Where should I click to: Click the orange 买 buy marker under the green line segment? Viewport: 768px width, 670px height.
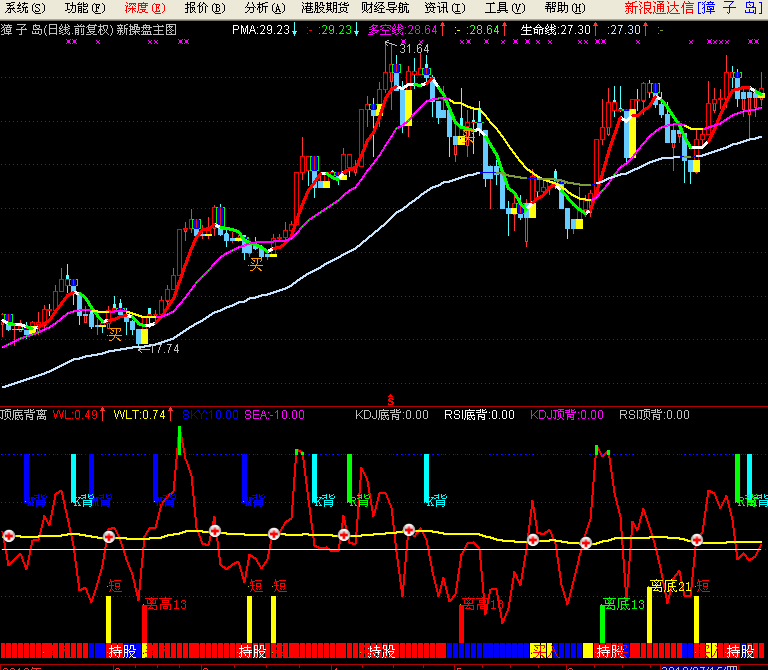coord(256,264)
